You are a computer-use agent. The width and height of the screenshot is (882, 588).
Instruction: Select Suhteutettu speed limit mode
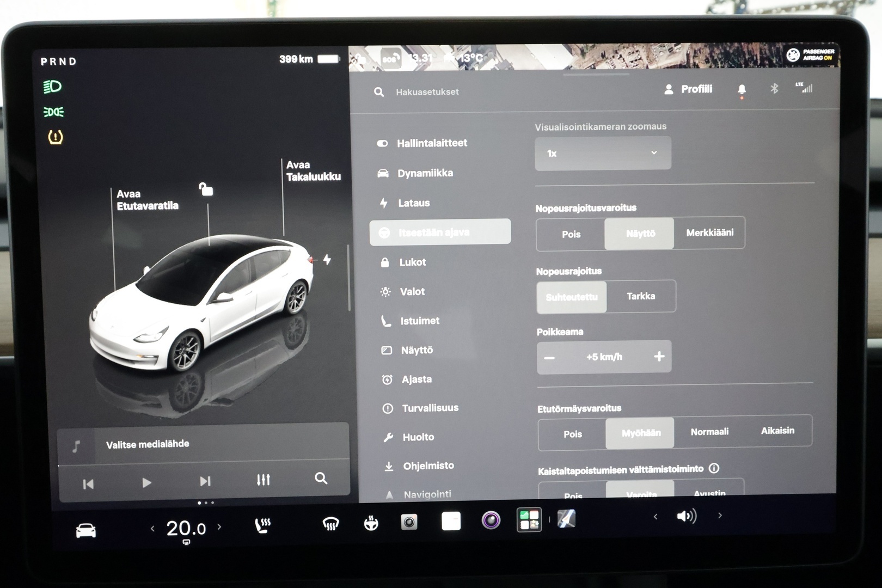[x=572, y=297]
